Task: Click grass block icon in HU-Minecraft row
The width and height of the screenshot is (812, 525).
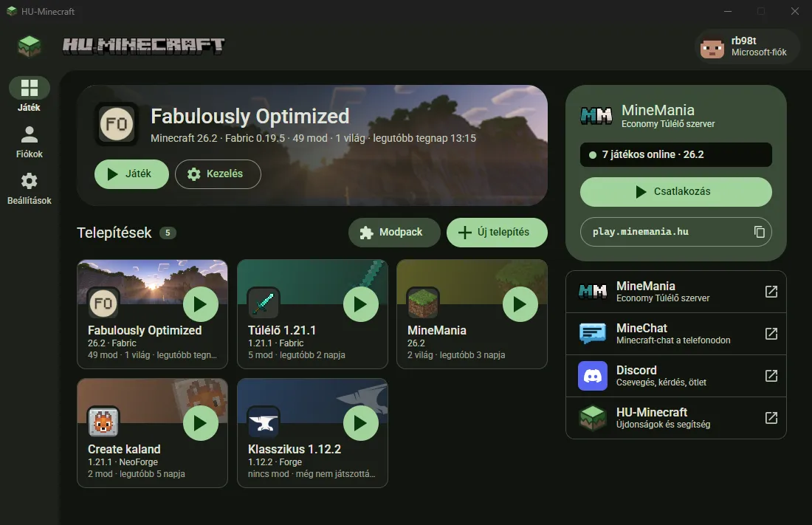Action: point(593,418)
